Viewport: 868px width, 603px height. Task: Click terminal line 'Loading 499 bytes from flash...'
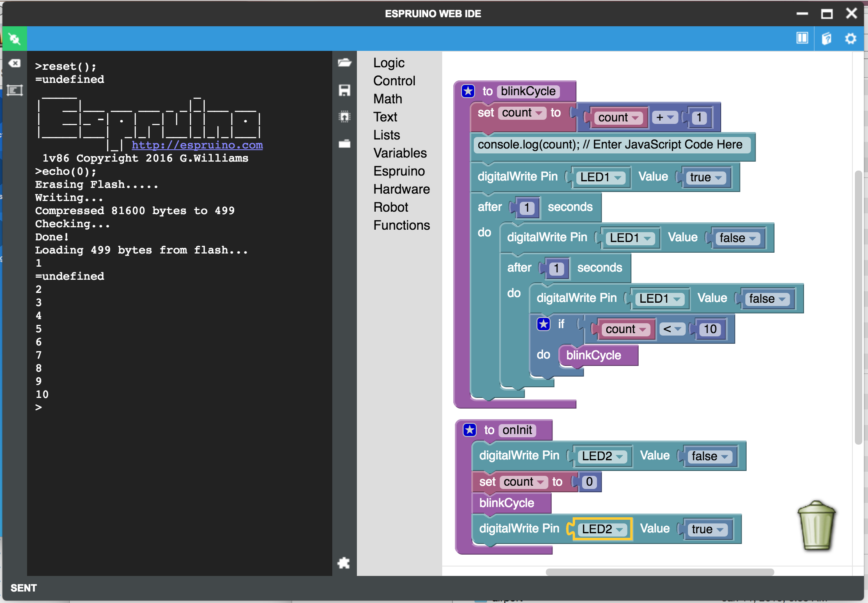coord(142,250)
